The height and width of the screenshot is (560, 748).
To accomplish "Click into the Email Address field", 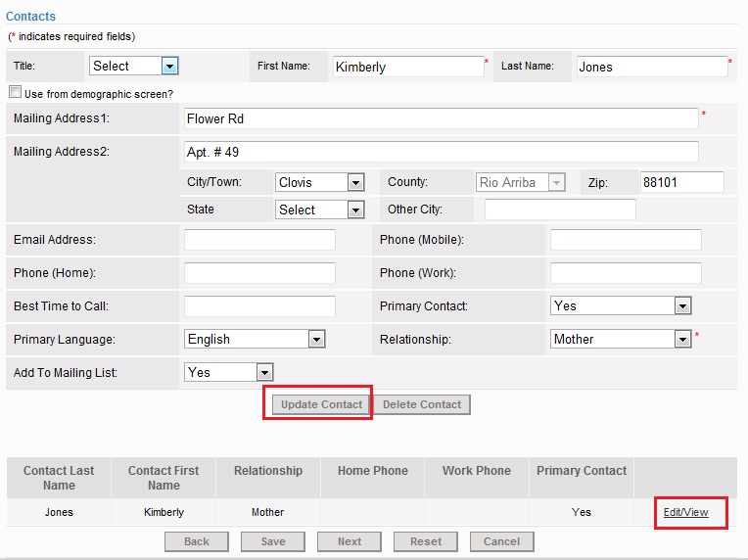I will click(x=259, y=240).
